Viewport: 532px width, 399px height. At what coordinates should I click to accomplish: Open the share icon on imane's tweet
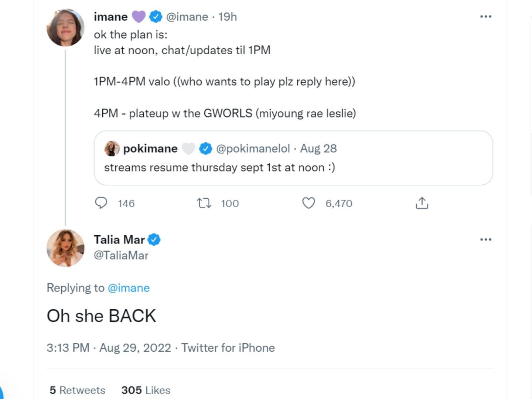click(421, 202)
